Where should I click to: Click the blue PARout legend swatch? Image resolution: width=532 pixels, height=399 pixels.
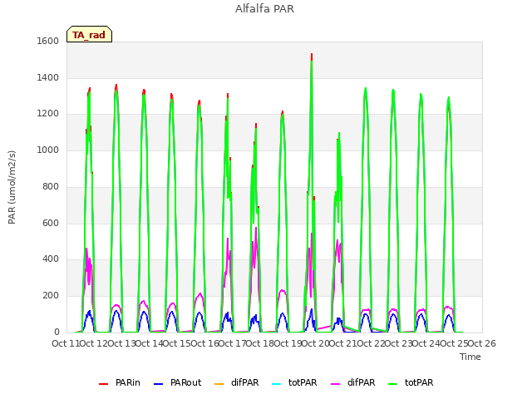159,384
